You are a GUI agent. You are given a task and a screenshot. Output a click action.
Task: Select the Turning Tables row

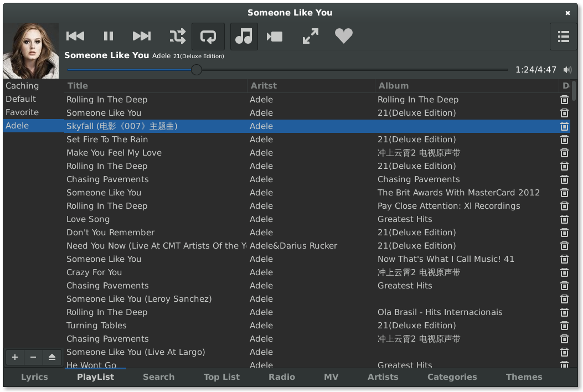317,326
